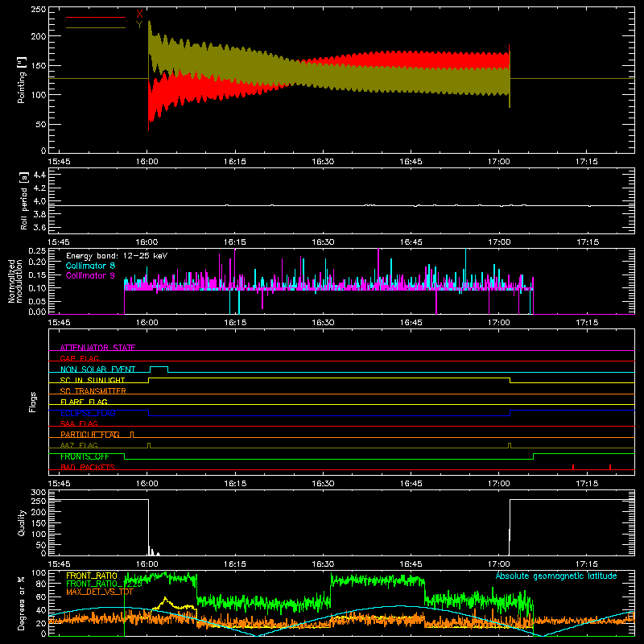Click the SC_IN_SUNLIGHT flag label
Viewport: 644px width, 644px height.
(x=93, y=380)
